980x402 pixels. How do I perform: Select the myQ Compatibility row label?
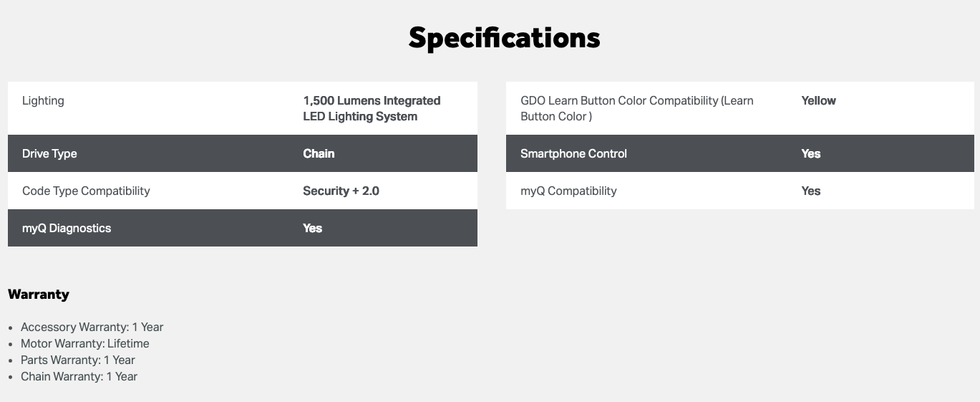click(568, 191)
